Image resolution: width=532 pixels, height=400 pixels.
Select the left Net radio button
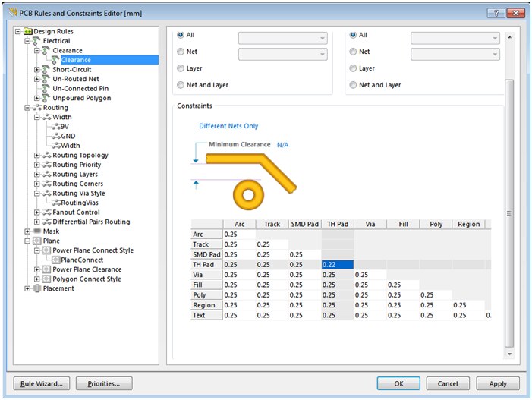[181, 52]
